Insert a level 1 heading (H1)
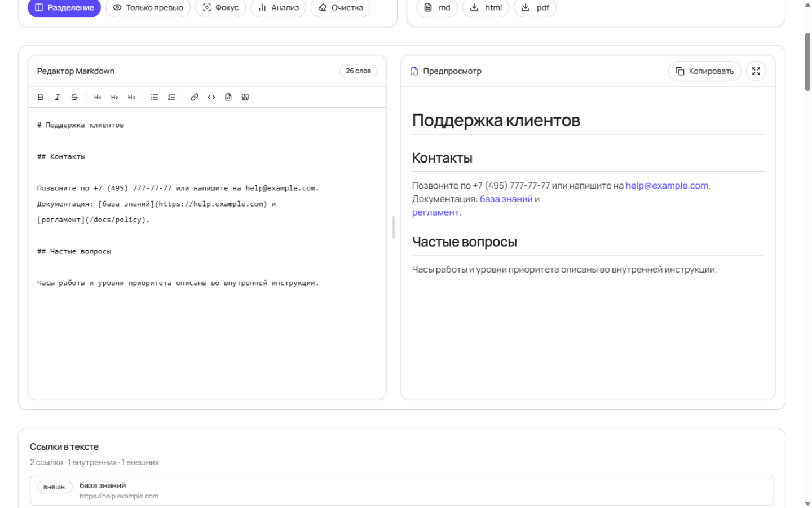This screenshot has height=508, width=812. point(98,97)
